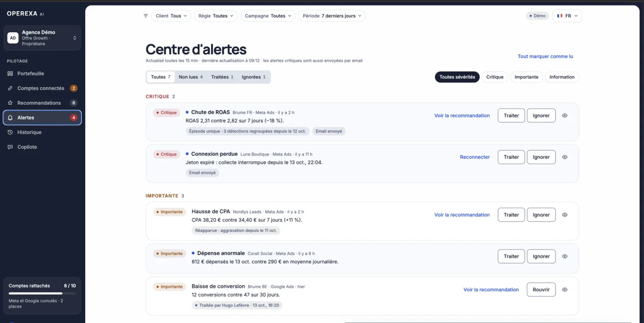Click the Alertes bell icon
The image size is (644, 323).
tap(10, 118)
